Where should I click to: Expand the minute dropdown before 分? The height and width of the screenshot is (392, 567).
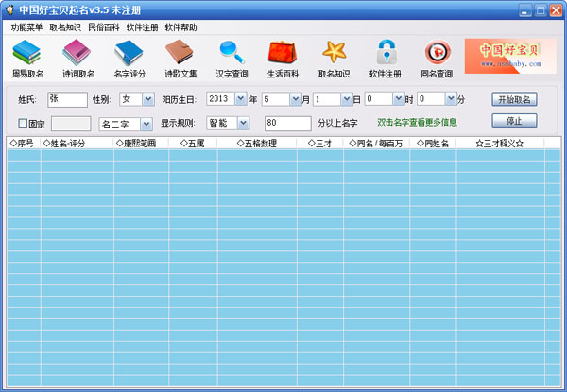pos(451,98)
